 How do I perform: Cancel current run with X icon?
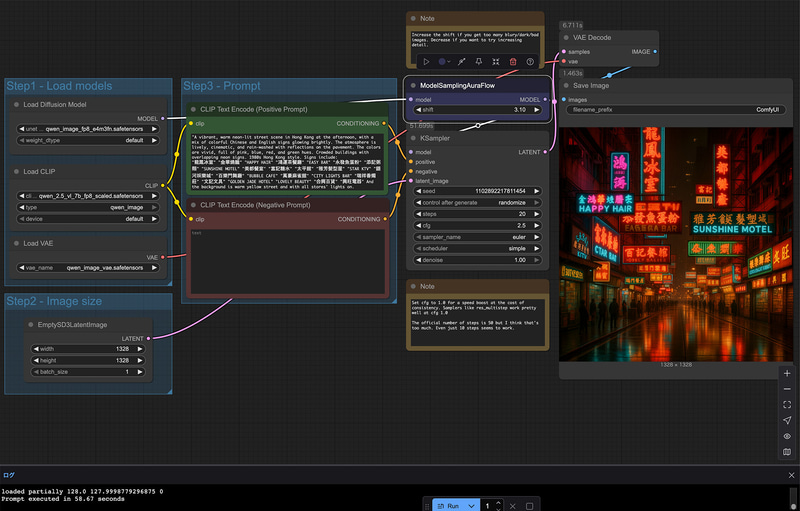[513, 506]
